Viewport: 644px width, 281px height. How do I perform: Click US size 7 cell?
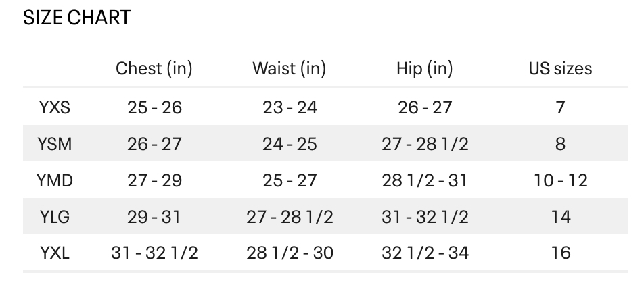[x=560, y=107]
